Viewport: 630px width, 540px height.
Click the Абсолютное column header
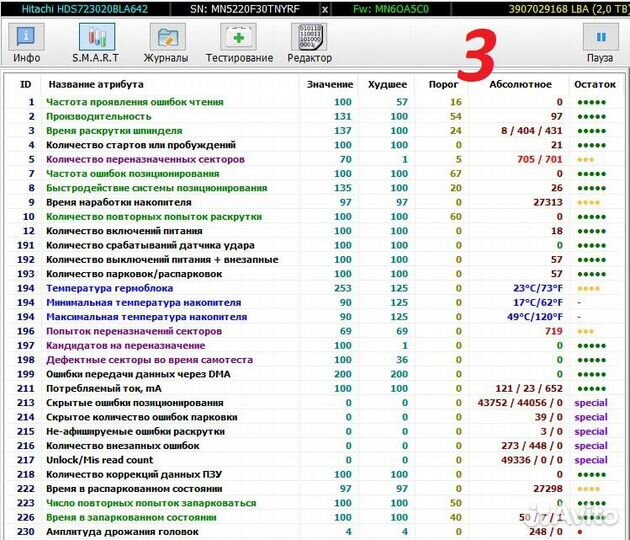(520, 84)
